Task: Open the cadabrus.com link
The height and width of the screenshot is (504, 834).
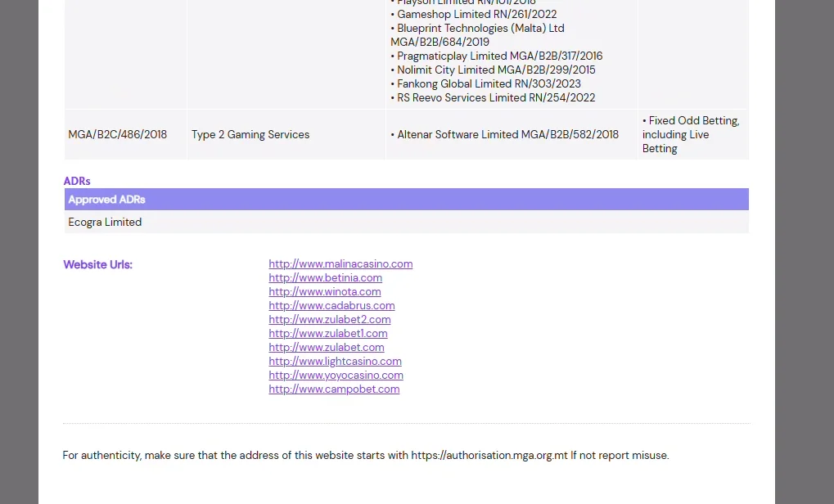Action: click(331, 305)
